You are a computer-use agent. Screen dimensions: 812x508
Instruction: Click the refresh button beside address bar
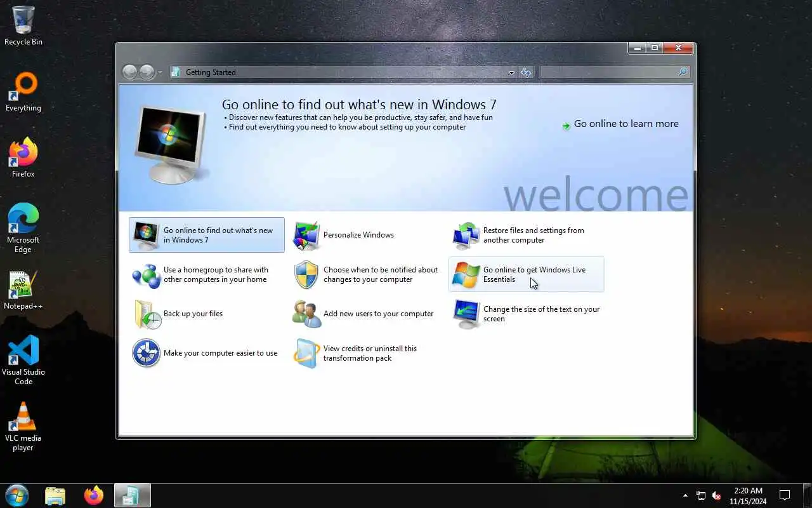coord(526,72)
